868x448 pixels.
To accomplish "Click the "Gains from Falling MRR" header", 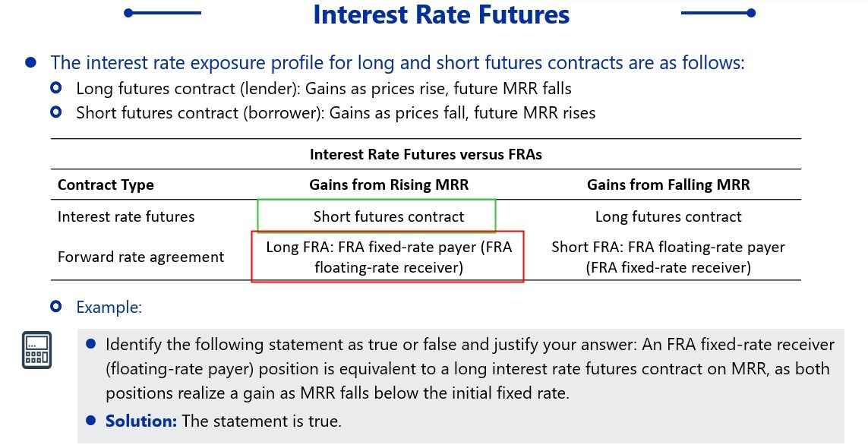I will (x=668, y=185).
